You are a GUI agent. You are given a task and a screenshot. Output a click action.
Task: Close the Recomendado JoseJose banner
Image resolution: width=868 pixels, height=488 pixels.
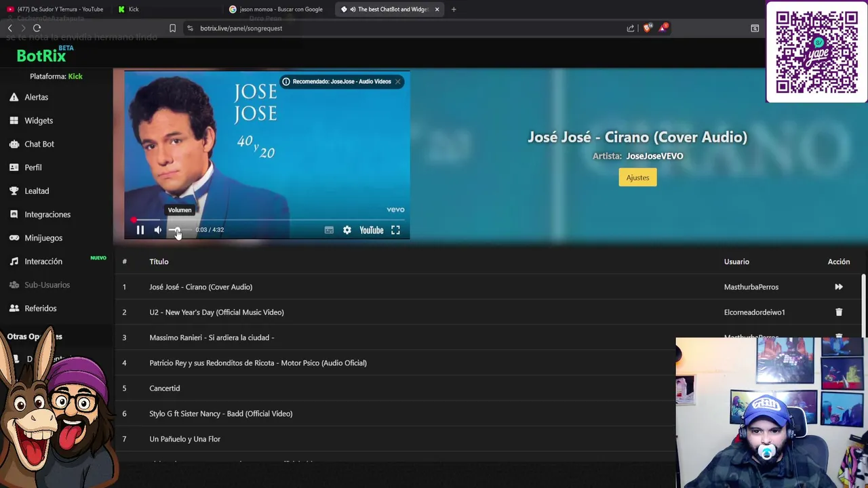click(398, 81)
